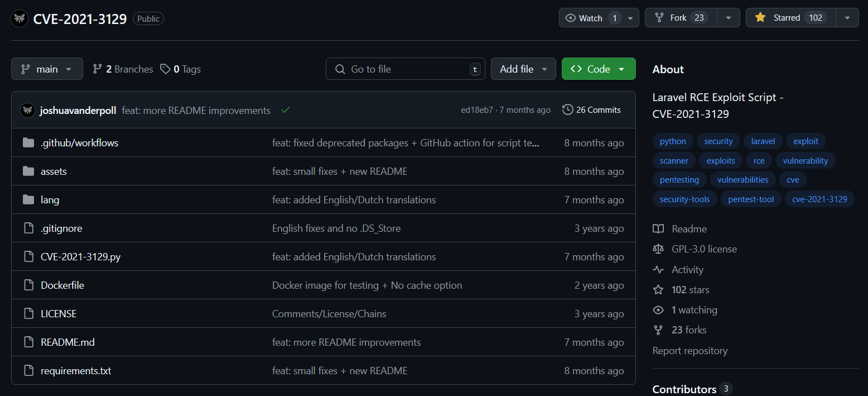Click the eye icon in Watch button
The width and height of the screenshot is (868, 396).
[571, 18]
